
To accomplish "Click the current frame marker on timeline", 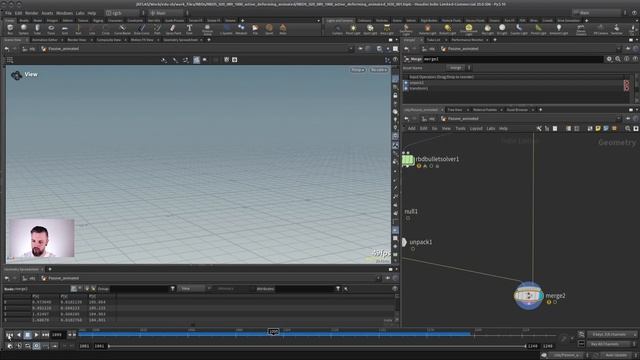I will (x=273, y=332).
